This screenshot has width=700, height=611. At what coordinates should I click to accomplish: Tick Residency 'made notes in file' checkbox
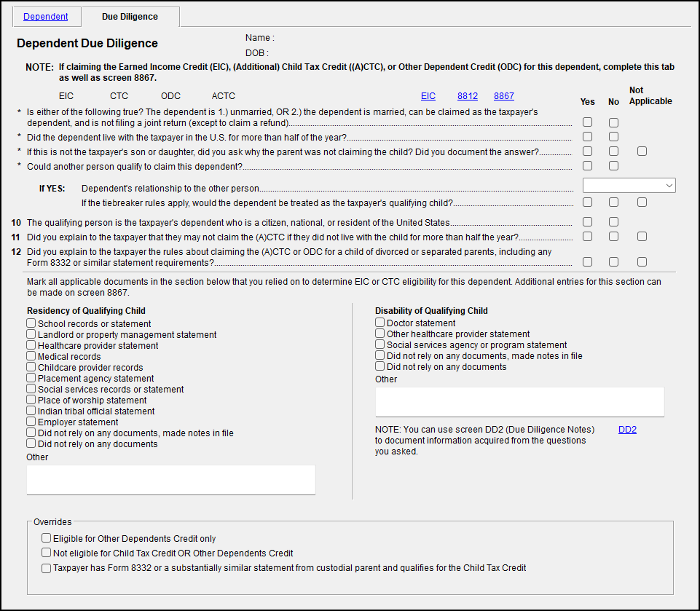[x=31, y=433]
